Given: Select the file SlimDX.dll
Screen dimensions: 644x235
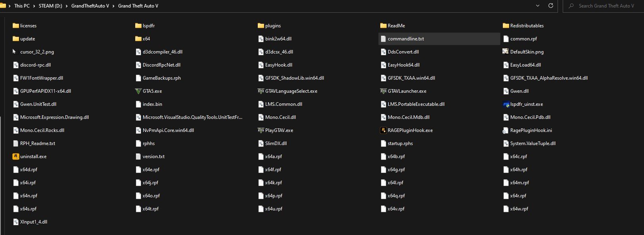Looking at the screenshot, I should pyautogui.click(x=276, y=143).
